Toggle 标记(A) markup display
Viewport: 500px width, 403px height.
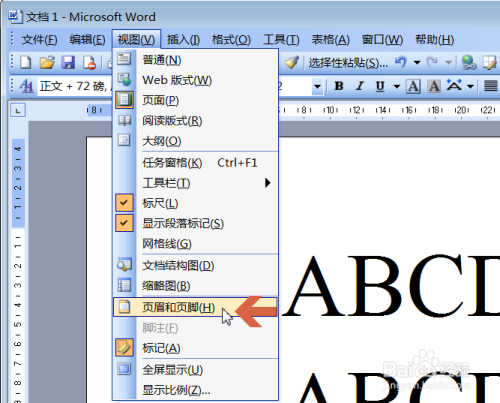[x=195, y=348]
